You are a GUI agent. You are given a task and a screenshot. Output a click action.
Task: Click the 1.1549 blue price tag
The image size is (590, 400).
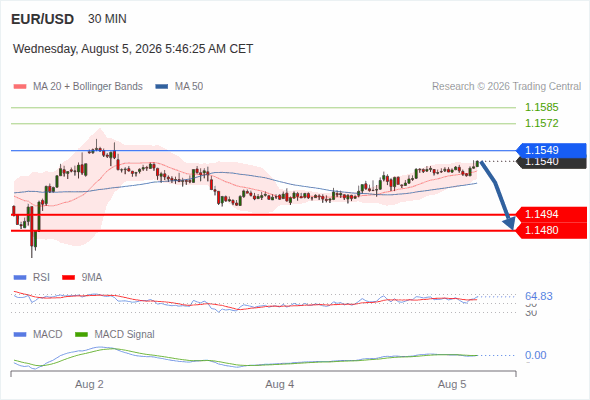pos(551,150)
